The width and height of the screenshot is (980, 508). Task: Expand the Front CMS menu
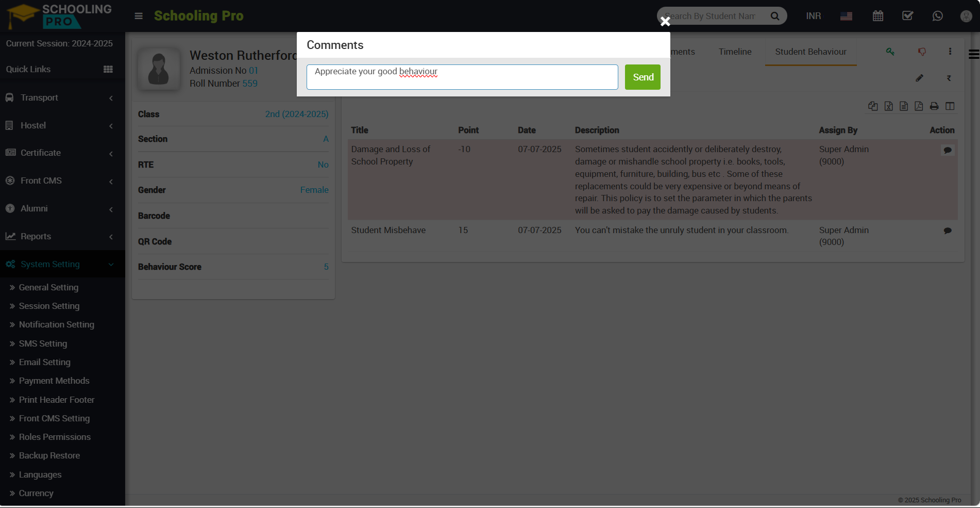[x=62, y=181]
